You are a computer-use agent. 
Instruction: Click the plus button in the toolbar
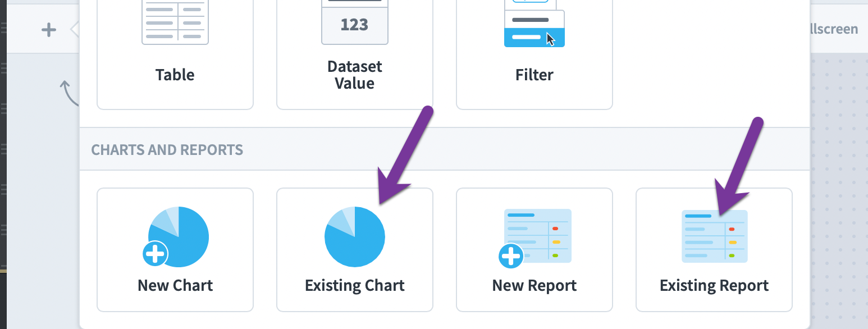coord(49,29)
